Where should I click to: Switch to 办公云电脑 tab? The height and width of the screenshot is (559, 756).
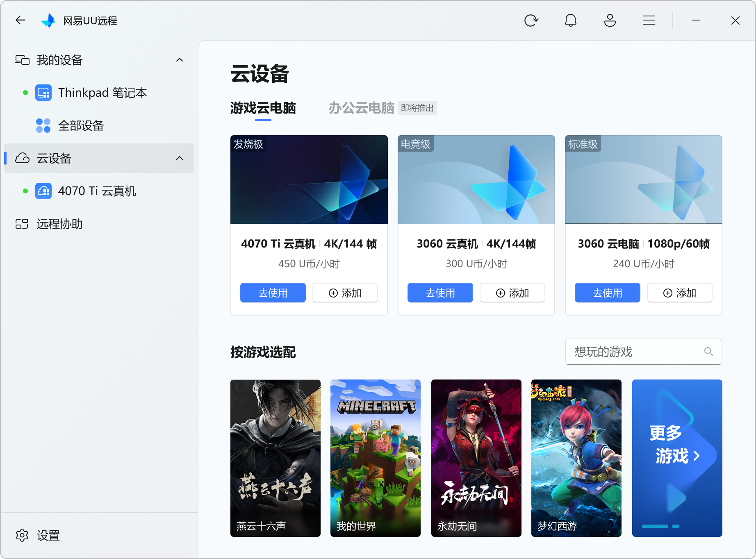362,108
